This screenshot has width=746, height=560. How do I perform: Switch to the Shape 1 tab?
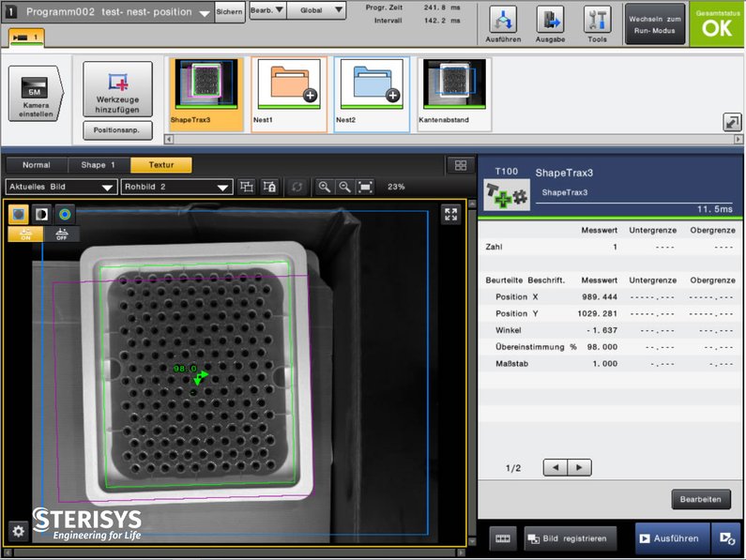(99, 165)
